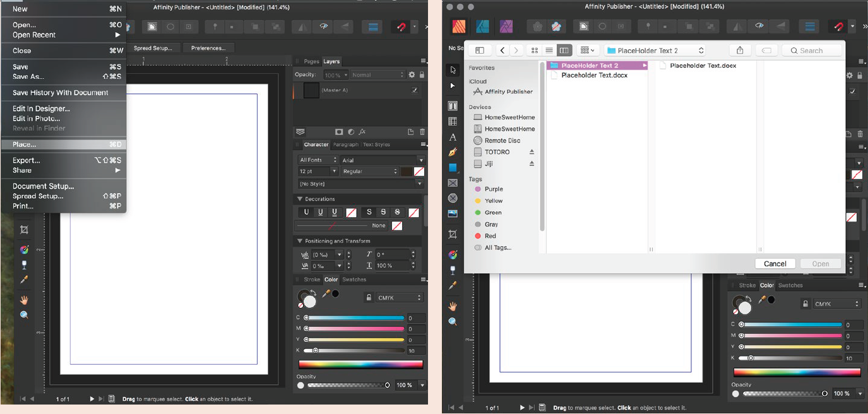The image size is (868, 414).
Task: Collapse the Positioning and Transform section
Action: (300, 241)
